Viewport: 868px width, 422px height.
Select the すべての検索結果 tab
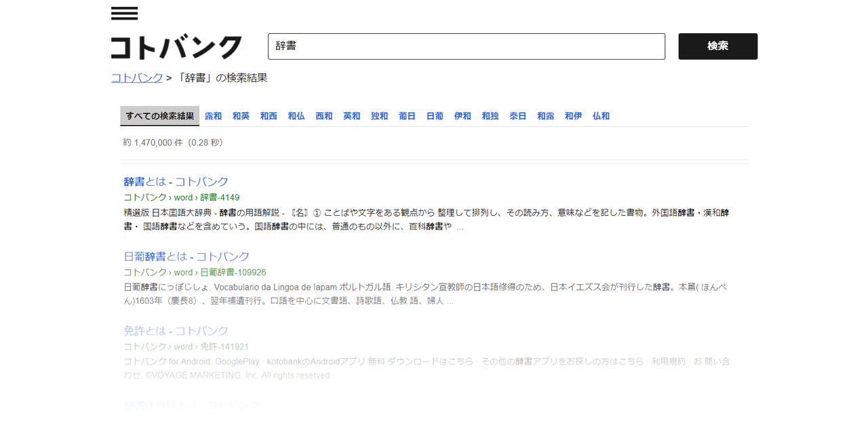click(160, 116)
